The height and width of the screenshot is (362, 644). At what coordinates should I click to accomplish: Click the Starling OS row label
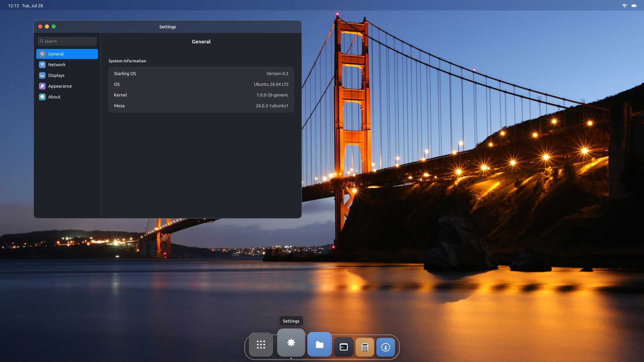pyautogui.click(x=125, y=73)
